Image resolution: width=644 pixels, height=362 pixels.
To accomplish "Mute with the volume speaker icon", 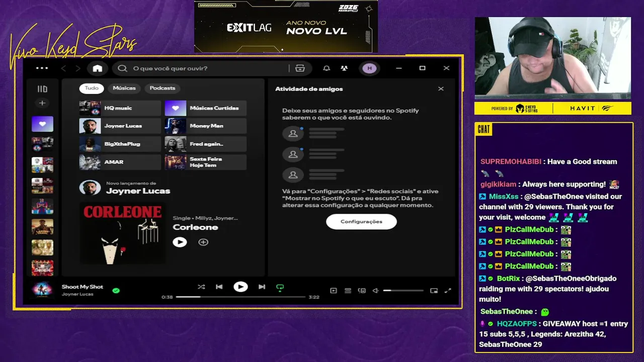I will (375, 291).
